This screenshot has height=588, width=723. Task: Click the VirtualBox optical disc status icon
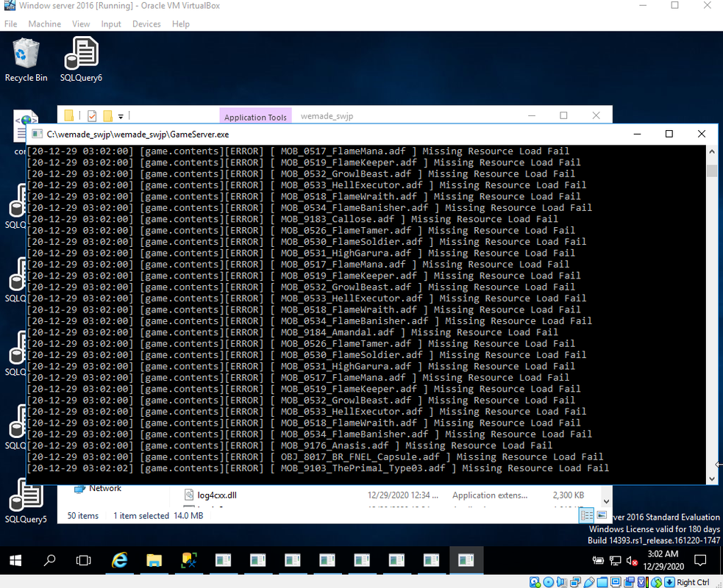pyautogui.click(x=548, y=582)
